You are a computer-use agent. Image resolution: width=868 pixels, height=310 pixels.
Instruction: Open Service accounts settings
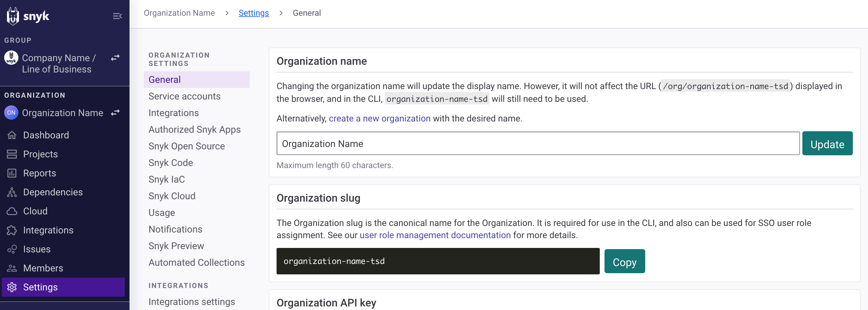[x=184, y=97]
